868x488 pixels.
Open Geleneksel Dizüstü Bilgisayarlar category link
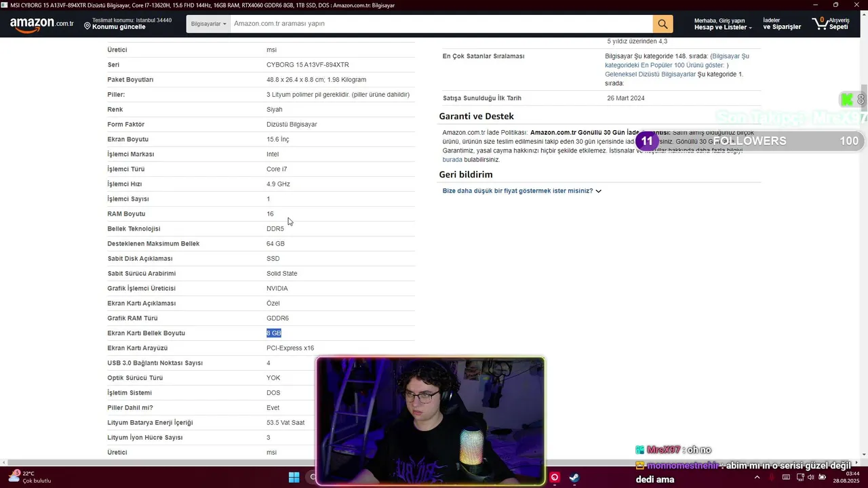[650, 74]
